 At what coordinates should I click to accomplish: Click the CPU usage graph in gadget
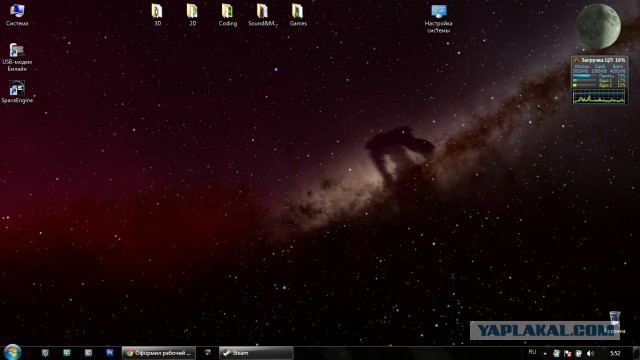pos(599,96)
